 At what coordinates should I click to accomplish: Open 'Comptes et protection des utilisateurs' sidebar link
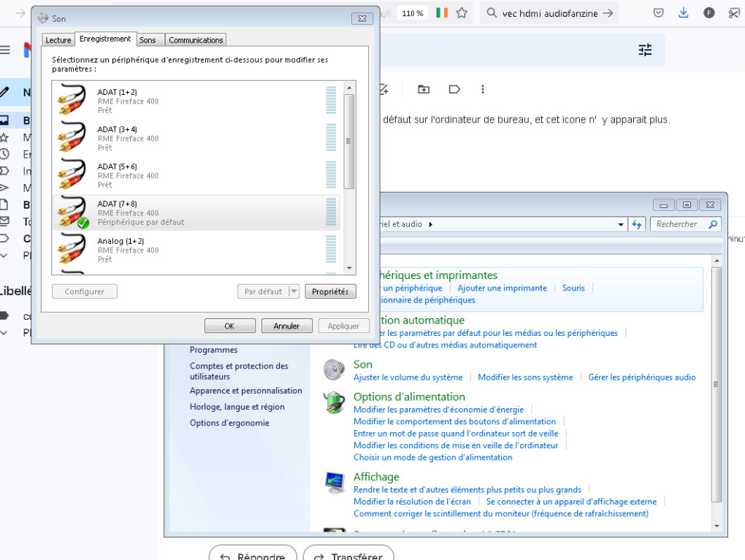pyautogui.click(x=239, y=371)
